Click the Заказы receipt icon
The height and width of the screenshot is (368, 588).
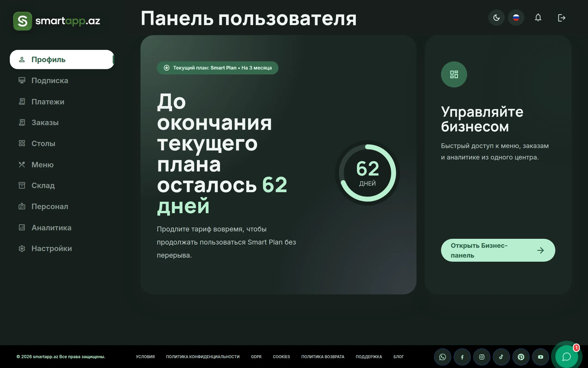[22, 122]
